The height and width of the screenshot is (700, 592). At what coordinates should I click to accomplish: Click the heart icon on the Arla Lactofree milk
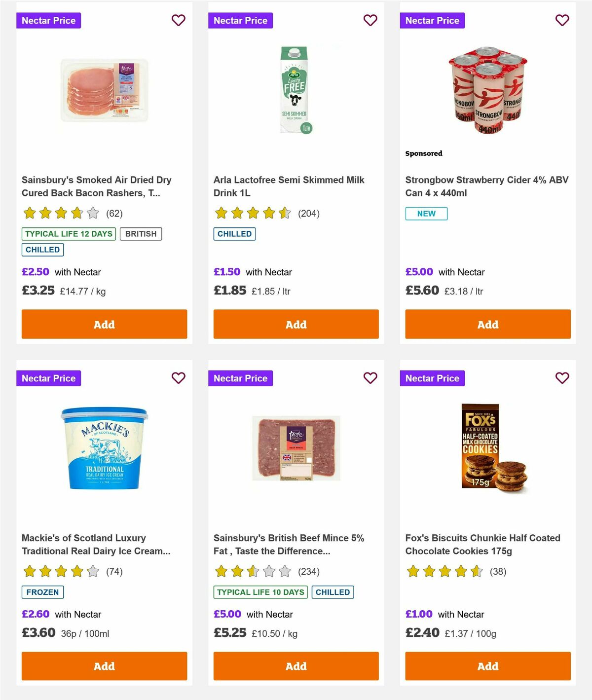pyautogui.click(x=370, y=20)
